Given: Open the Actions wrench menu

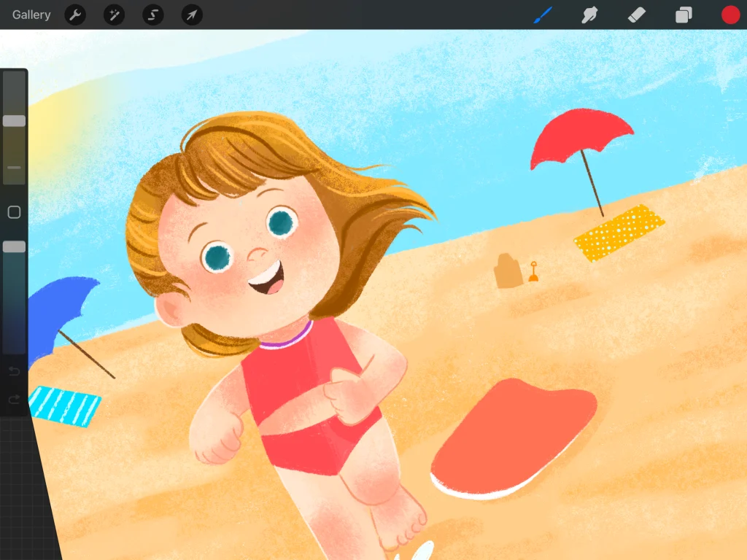Looking at the screenshot, I should [75, 15].
